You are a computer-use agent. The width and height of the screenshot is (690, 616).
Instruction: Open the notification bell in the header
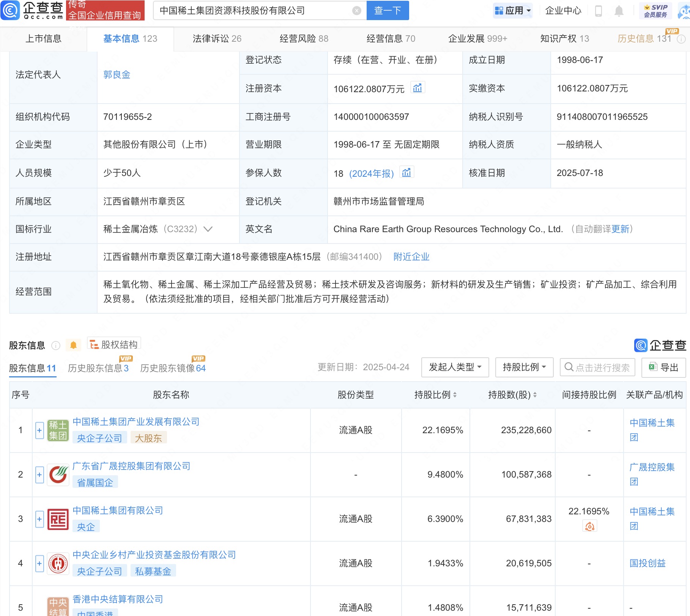tap(619, 11)
